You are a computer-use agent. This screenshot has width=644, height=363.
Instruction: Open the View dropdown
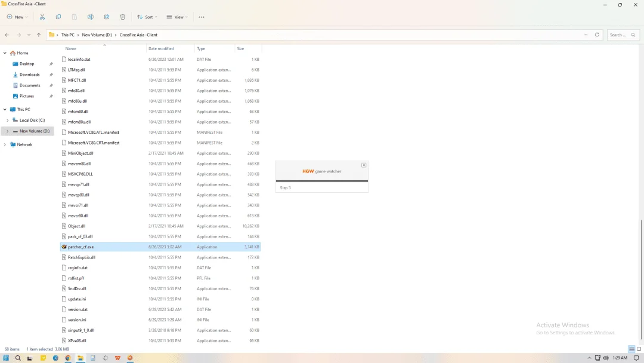pos(177,17)
